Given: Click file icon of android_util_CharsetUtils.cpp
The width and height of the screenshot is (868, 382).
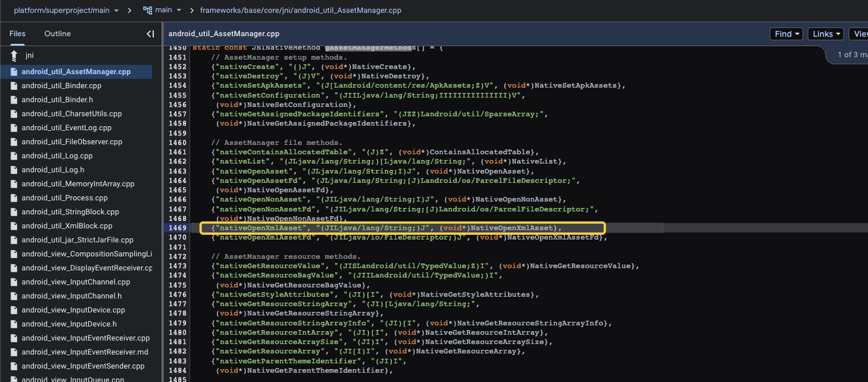Looking at the screenshot, I should click(14, 114).
